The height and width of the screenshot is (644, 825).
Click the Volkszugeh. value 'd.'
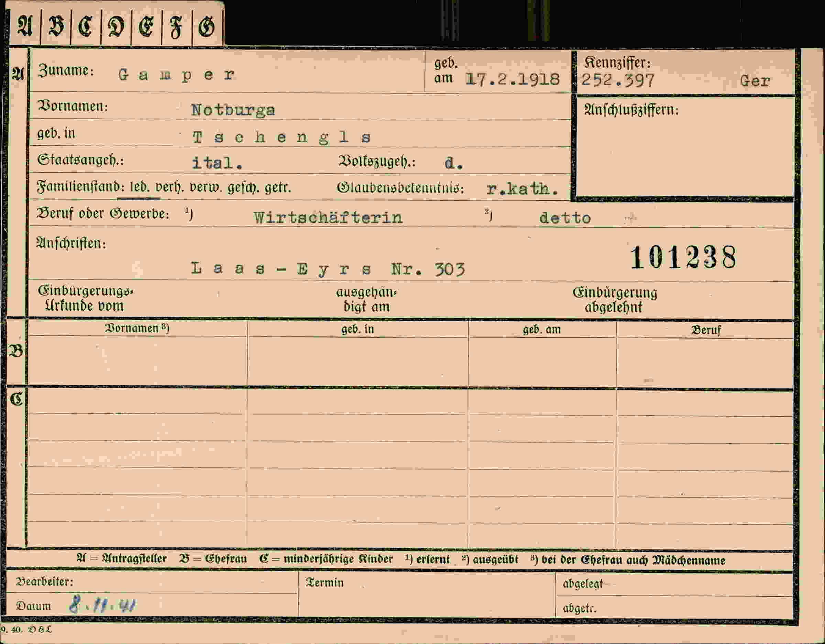click(x=453, y=163)
